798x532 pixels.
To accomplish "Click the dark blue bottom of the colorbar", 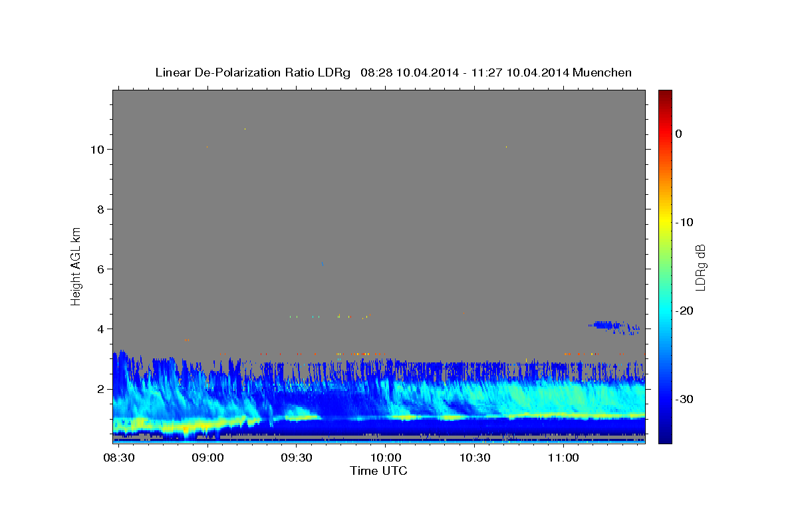I will [665, 438].
